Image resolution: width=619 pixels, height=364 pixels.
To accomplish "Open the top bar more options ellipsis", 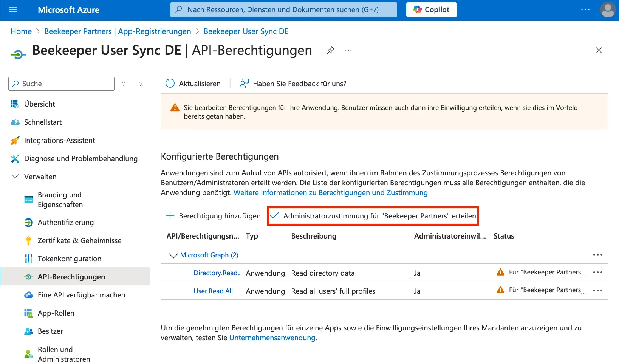I will 585,10.
